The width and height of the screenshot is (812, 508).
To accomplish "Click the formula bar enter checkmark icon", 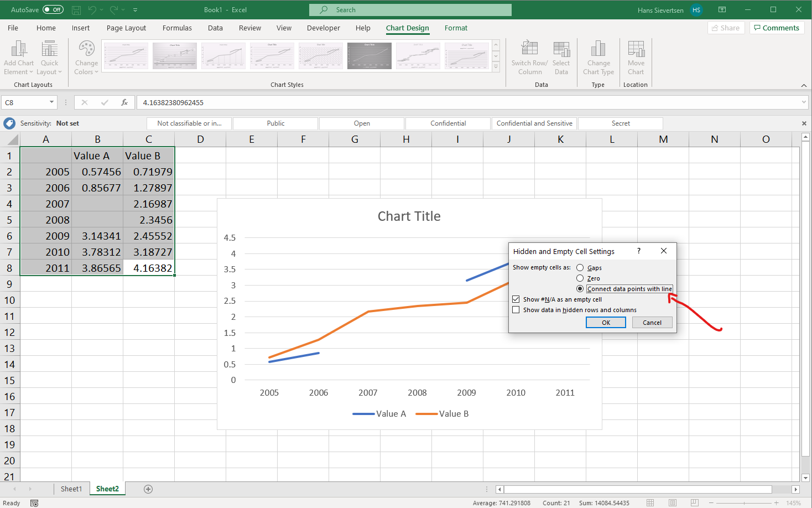I will click(x=105, y=102).
